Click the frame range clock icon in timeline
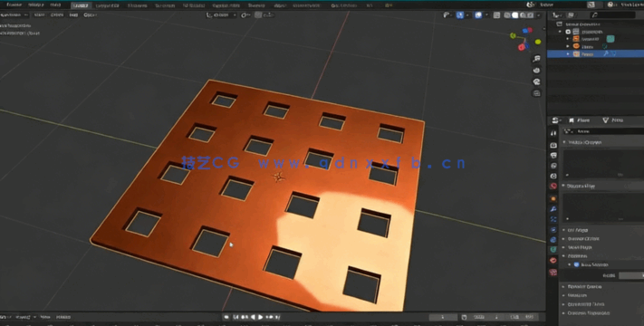The height and width of the screenshot is (326, 644). [464, 317]
